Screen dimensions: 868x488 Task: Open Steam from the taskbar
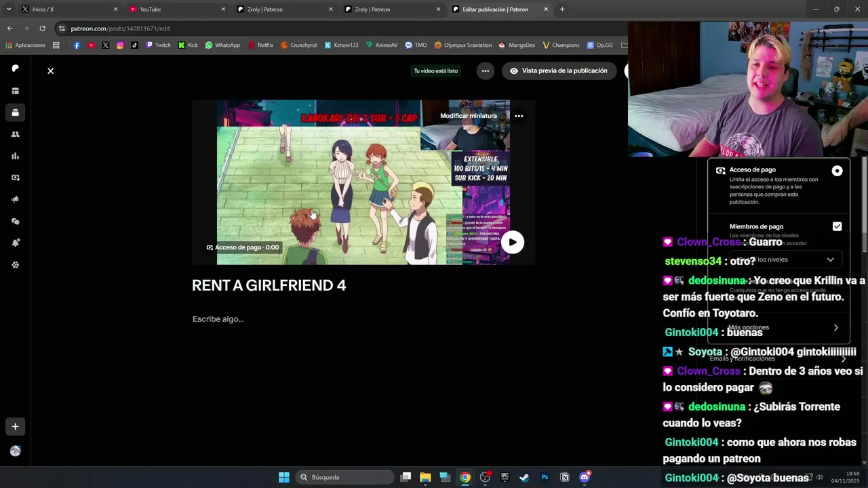524,477
